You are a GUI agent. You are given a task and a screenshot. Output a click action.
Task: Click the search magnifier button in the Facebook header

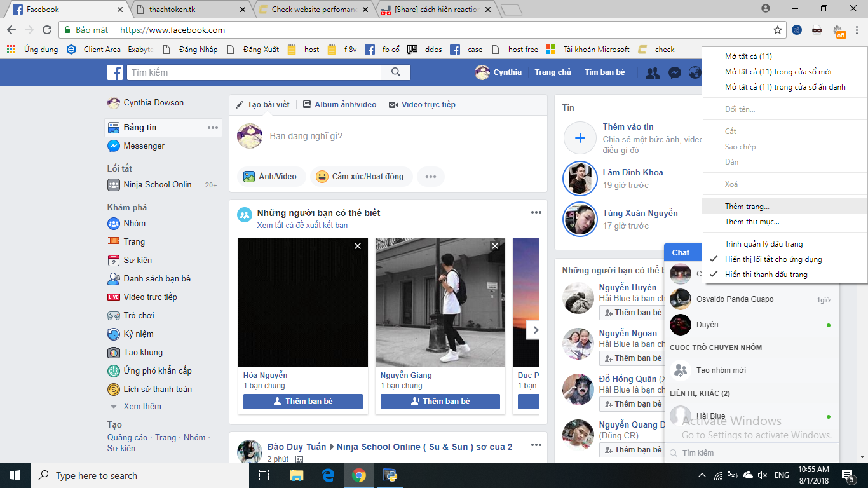point(396,72)
